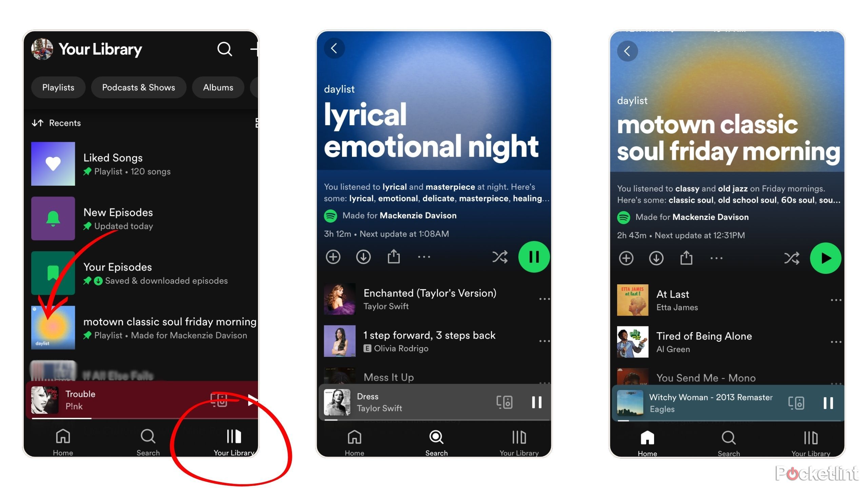Tap the share icon on lyrical emotional night
Viewport: 868px width, 488px height.
coord(393,257)
